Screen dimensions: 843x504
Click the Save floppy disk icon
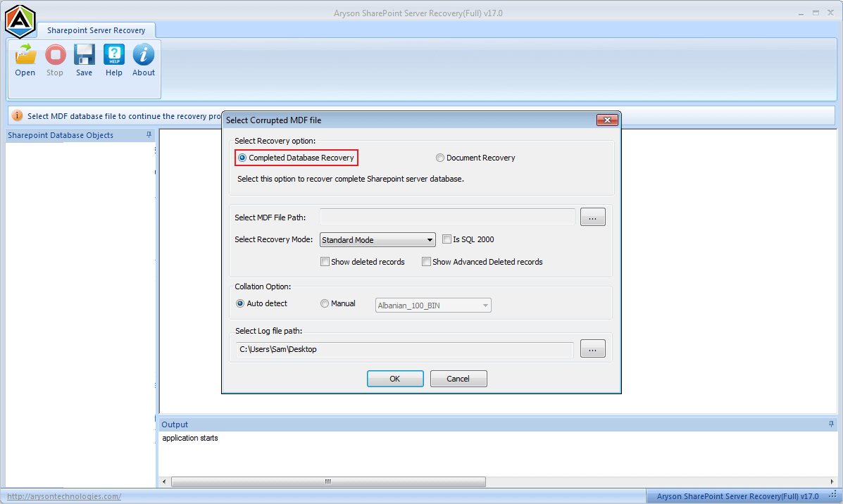[x=85, y=55]
